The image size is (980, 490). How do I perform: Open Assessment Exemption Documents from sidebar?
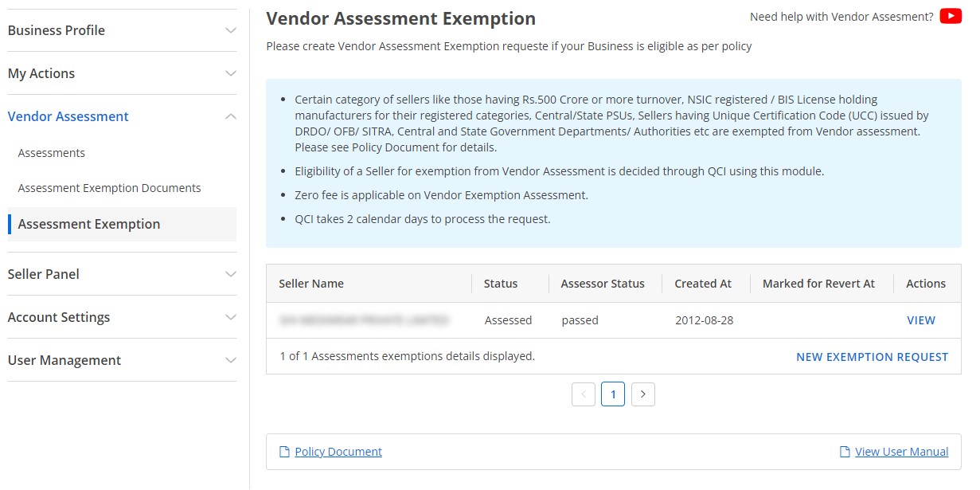109,187
